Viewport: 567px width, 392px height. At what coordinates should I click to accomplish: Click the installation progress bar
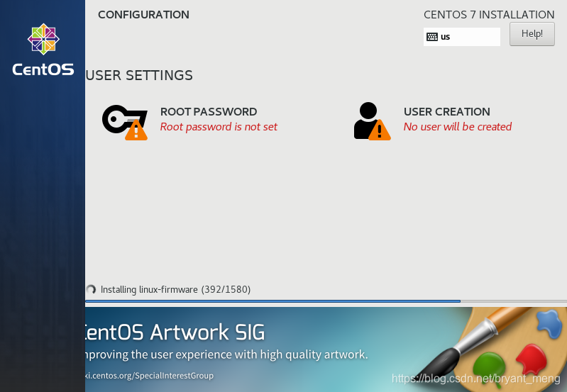click(x=326, y=301)
